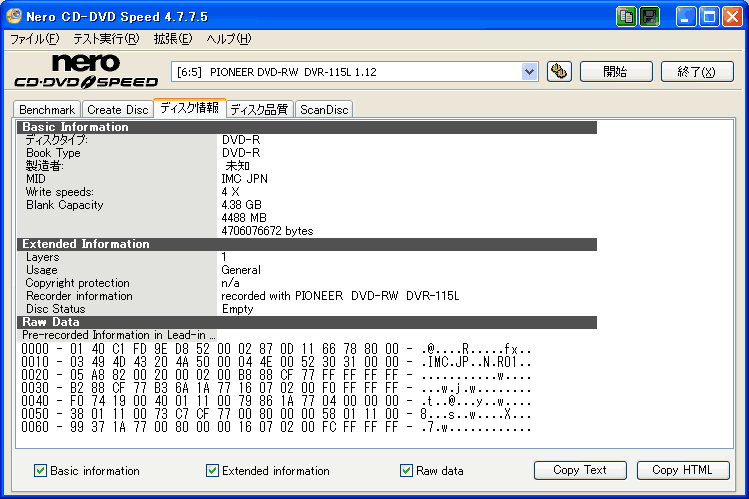Click the Raw Data section header
Image resolution: width=749 pixels, height=499 pixels.
point(307,322)
